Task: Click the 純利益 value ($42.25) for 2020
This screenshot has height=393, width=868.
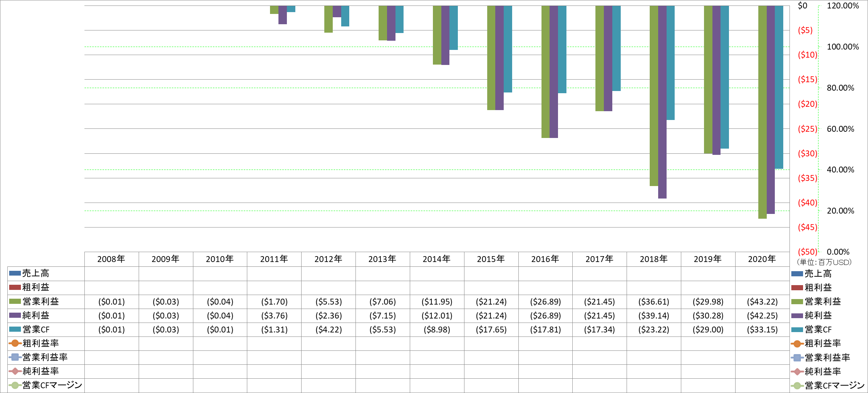Action: click(x=762, y=316)
